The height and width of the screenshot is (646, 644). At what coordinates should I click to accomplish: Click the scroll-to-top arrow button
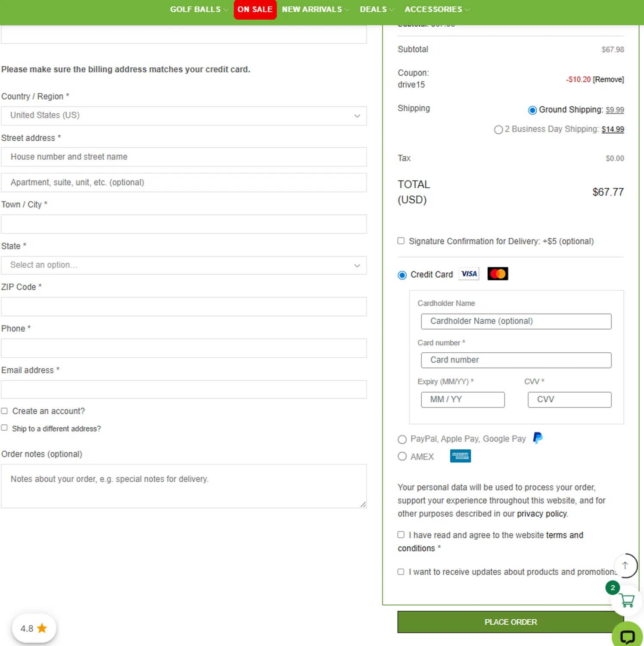click(x=625, y=565)
